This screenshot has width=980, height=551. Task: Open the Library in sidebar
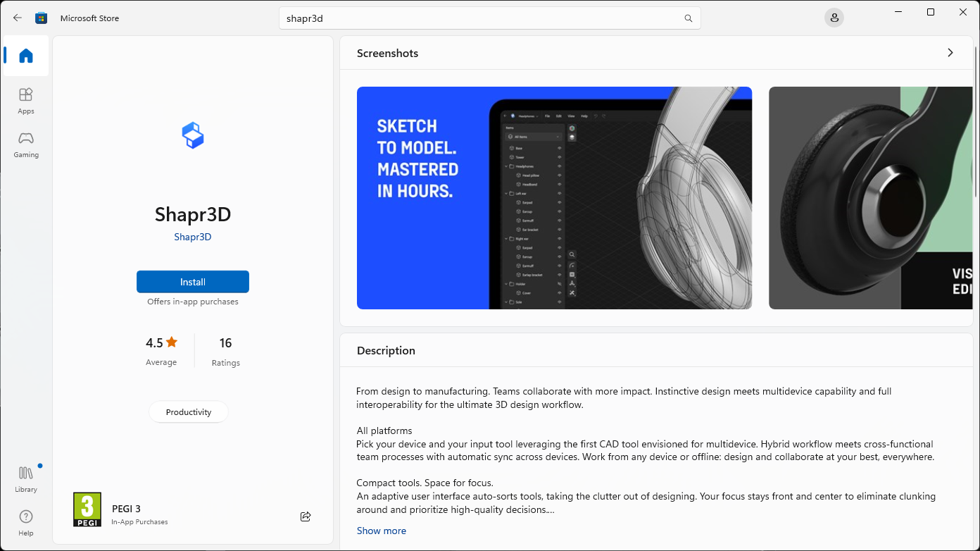tap(26, 479)
